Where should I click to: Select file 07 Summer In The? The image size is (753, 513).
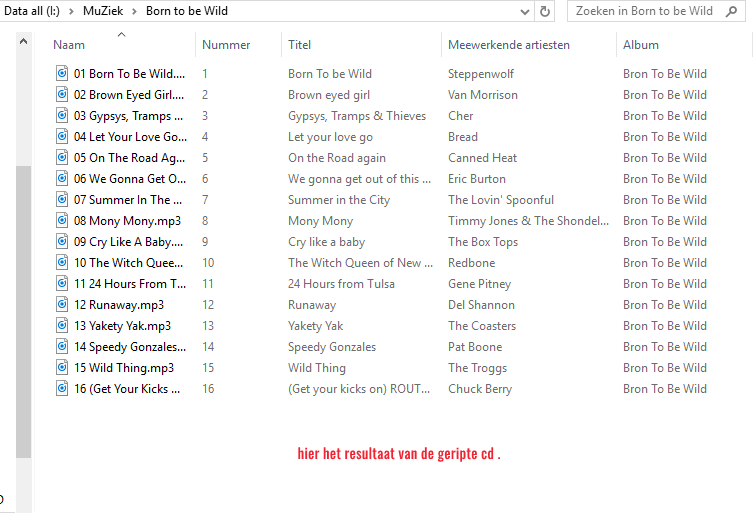pos(128,200)
